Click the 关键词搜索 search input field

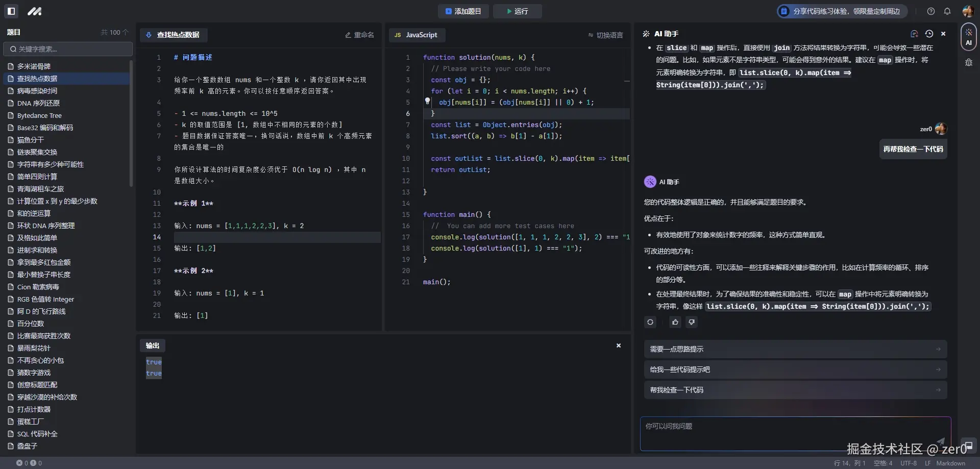(67, 49)
